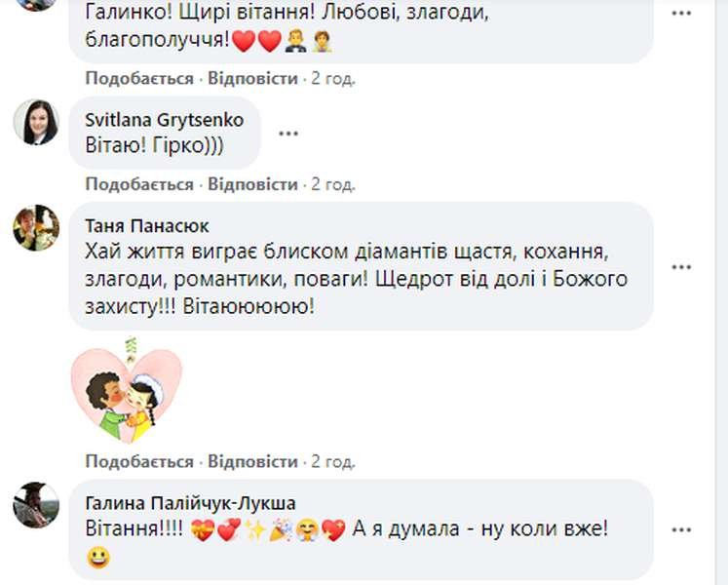Click the smiley emoji in Галина's comment
The height and width of the screenshot is (585, 728).
coord(97,559)
